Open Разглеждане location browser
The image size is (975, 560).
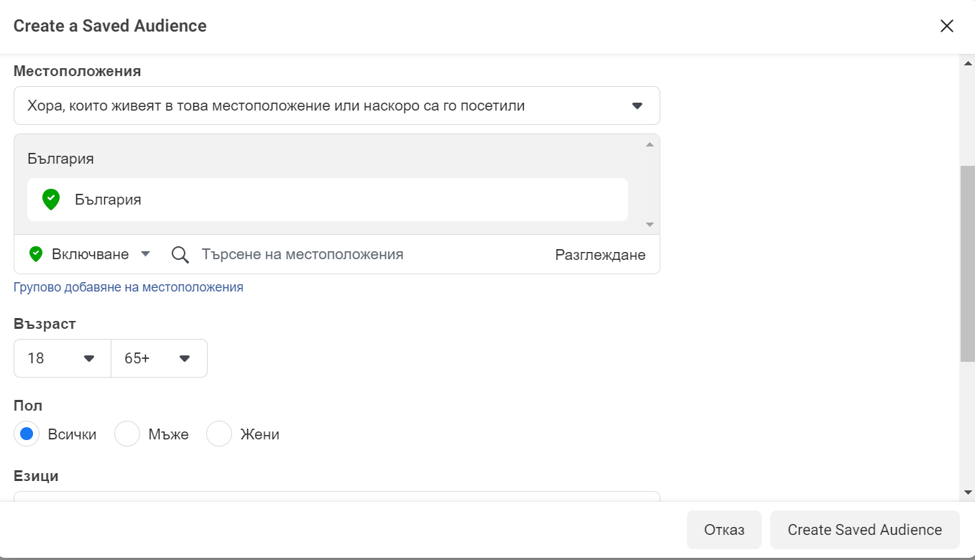601,253
